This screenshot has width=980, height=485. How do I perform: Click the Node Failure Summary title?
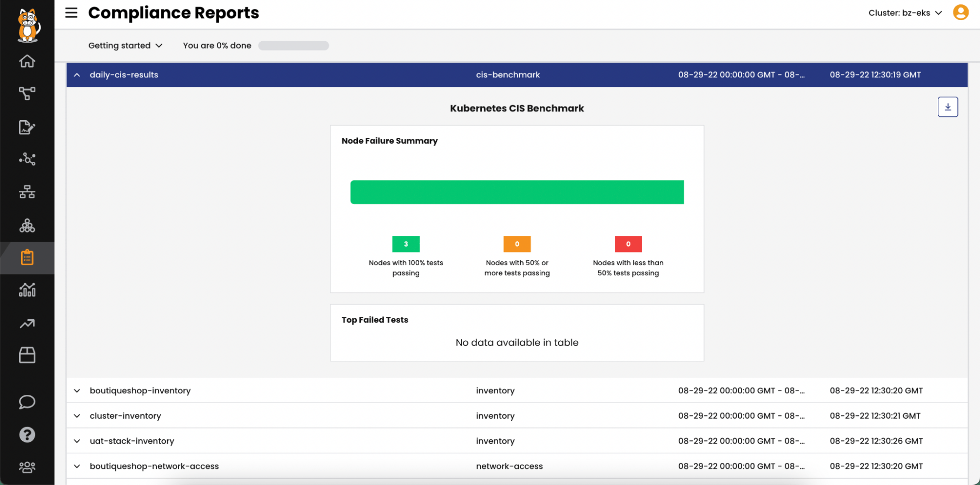(x=389, y=141)
